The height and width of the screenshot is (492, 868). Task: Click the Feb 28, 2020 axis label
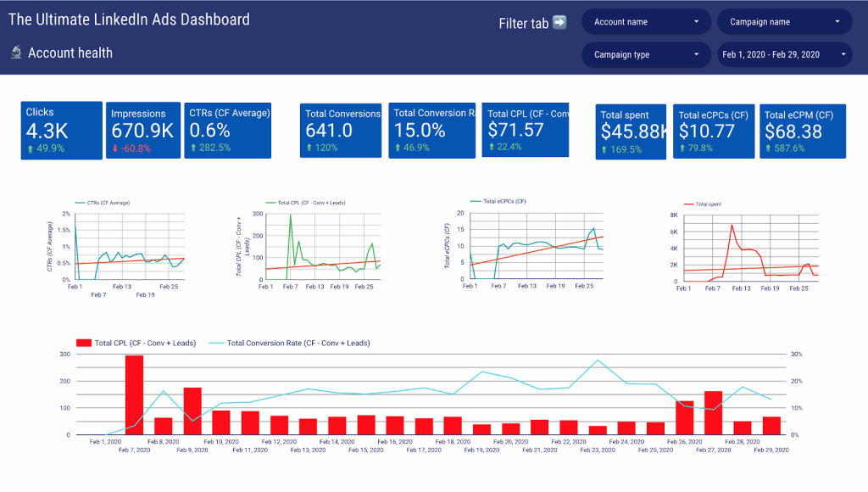pos(743,442)
